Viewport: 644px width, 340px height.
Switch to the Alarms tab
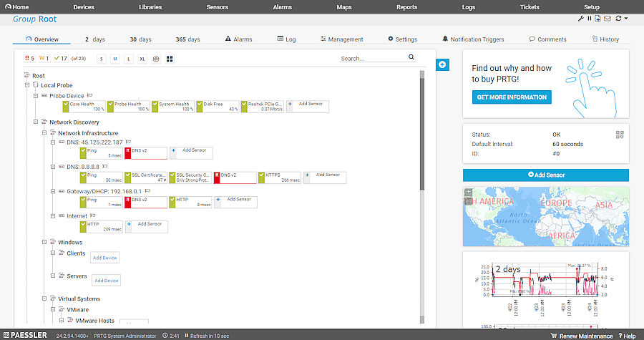pos(238,39)
